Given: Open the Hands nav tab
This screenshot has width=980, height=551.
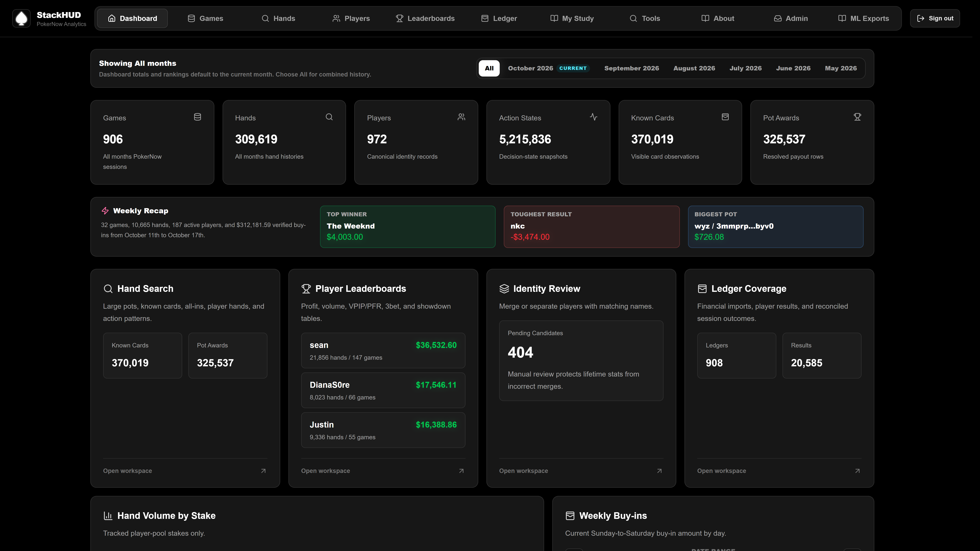Looking at the screenshot, I should click(x=278, y=18).
